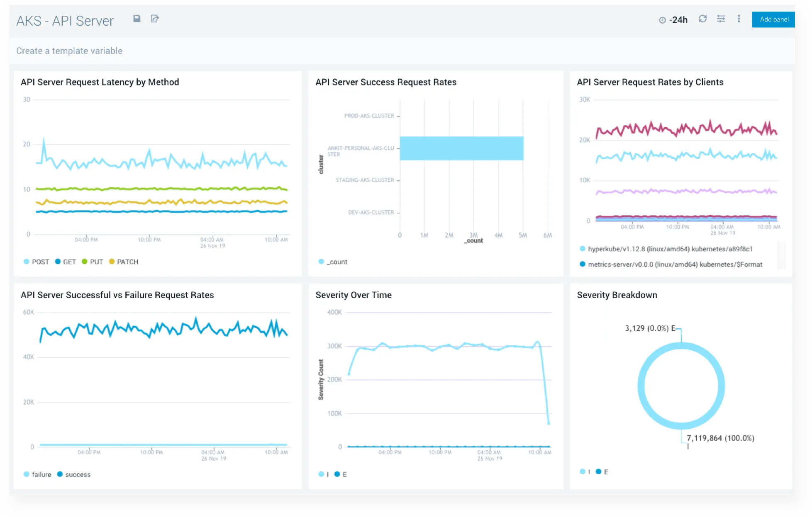The width and height of the screenshot is (812, 517).
Task: Click API Server Request Latency by Method title
Action: coord(100,82)
